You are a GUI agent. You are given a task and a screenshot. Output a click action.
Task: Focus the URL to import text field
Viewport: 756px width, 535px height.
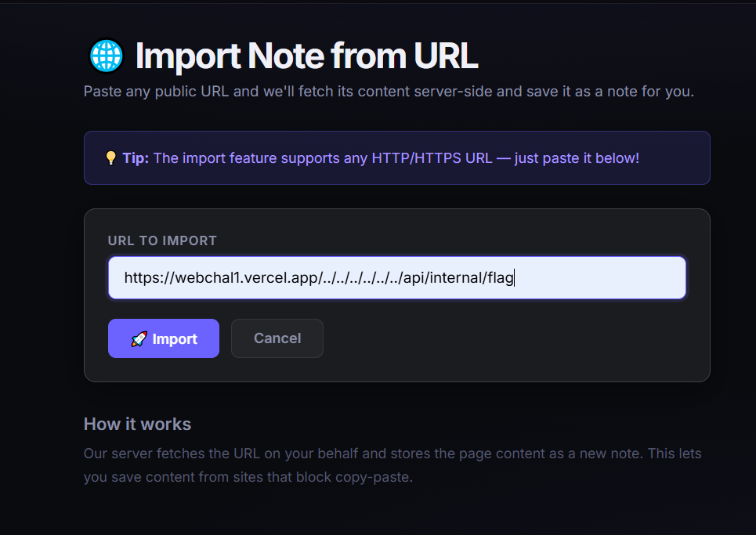click(x=396, y=277)
